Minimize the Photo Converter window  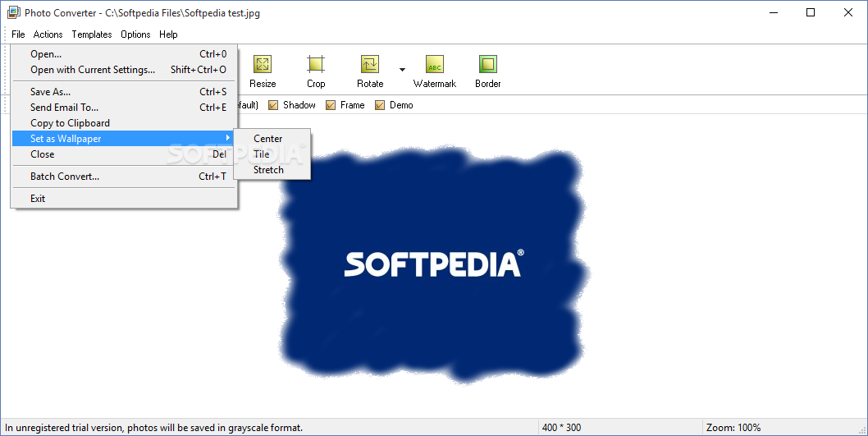point(774,12)
